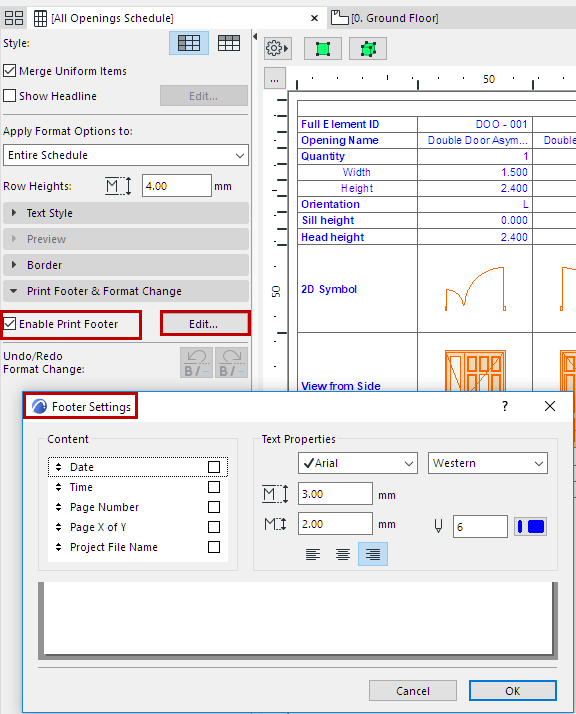Click the reorder arrows for Page X of Y
The image size is (576, 714).
tap(58, 527)
